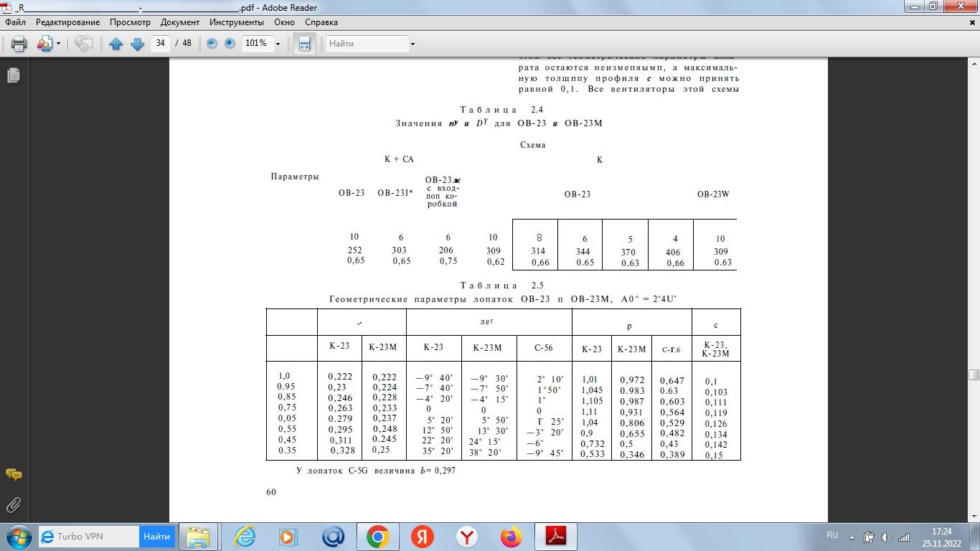Expand the Find options dropdown arrow
Screen dimensions: 980x551
point(413,44)
